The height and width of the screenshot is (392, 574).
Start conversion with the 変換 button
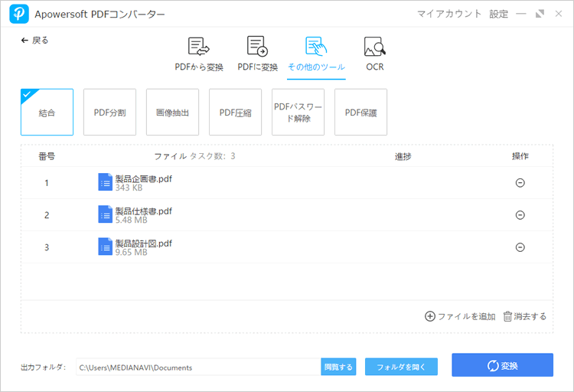point(502,365)
